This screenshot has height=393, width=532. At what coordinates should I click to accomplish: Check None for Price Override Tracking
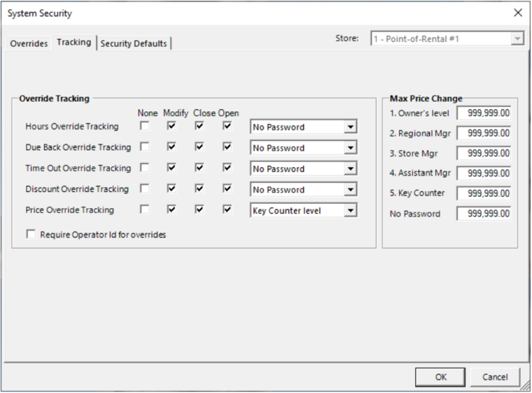pyautogui.click(x=144, y=209)
